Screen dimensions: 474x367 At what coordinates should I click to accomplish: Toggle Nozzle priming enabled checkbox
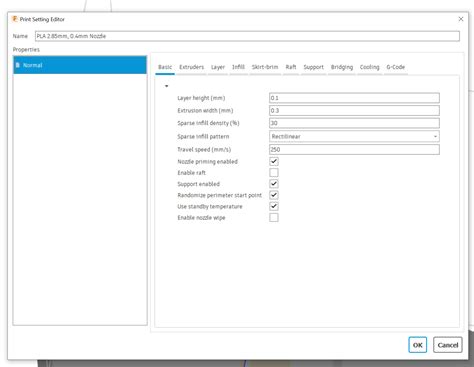[274, 162]
